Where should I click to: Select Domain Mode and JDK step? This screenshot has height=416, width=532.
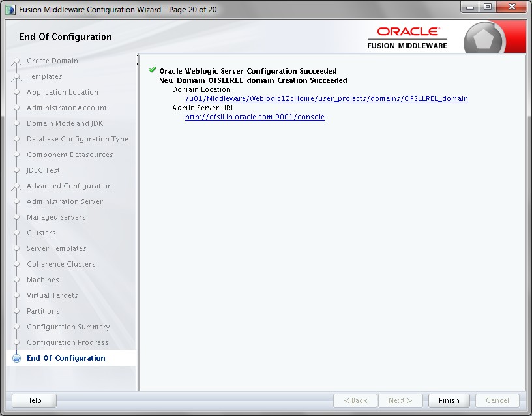(65, 123)
